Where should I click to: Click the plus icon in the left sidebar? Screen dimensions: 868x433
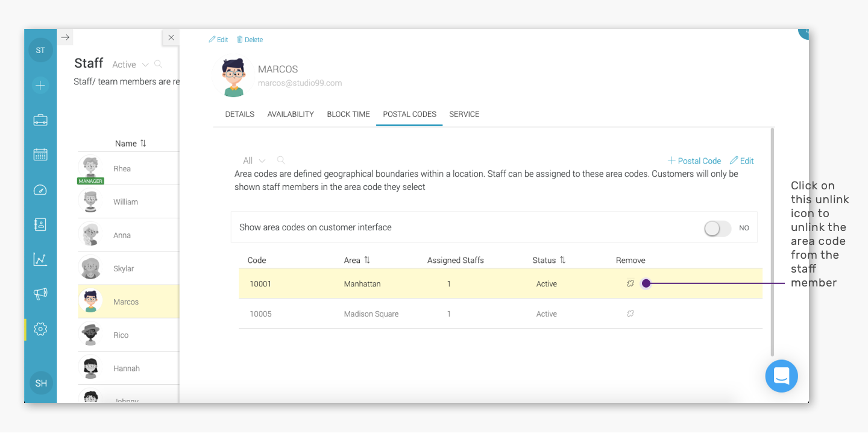tap(40, 86)
